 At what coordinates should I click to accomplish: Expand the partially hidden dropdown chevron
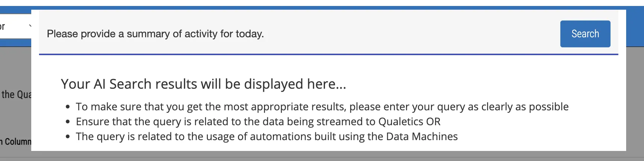[30, 26]
